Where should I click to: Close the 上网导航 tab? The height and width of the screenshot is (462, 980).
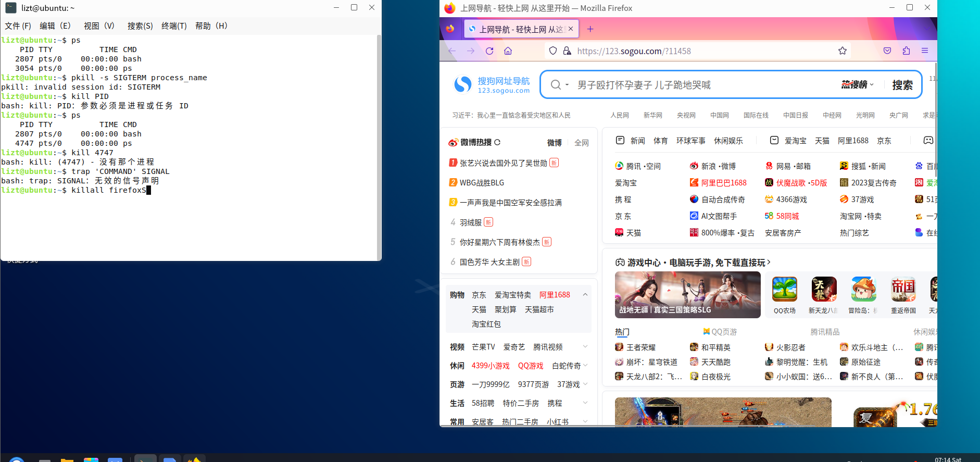click(571, 29)
